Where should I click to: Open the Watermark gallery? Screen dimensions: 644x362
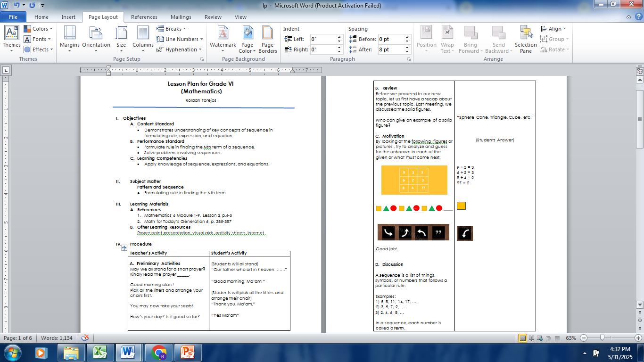(223, 39)
